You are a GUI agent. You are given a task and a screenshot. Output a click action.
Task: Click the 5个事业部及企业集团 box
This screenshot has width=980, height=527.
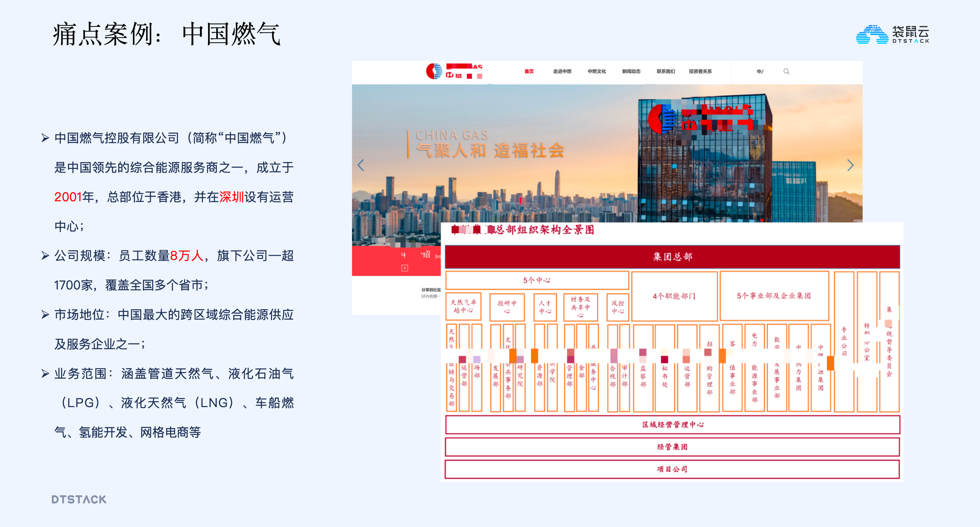[x=774, y=296]
